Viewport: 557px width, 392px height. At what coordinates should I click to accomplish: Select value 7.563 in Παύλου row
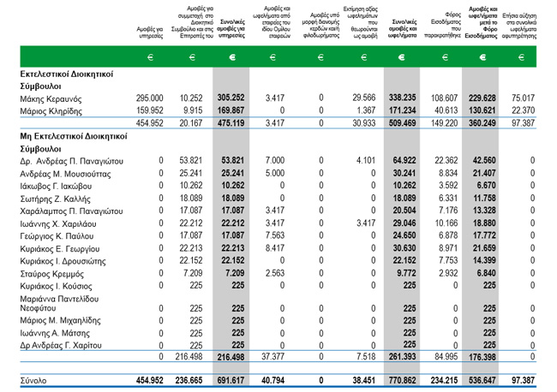[x=275, y=235]
